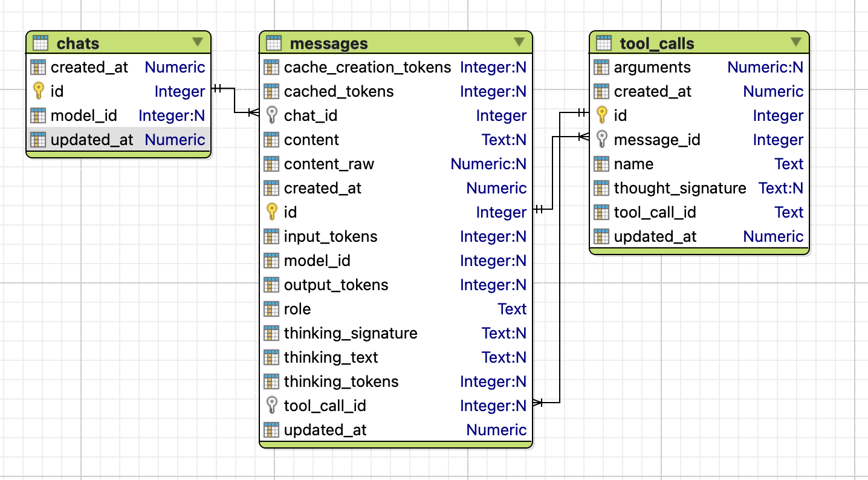
Task: Open the dropdown triangle on the chats table
Action: [199, 42]
